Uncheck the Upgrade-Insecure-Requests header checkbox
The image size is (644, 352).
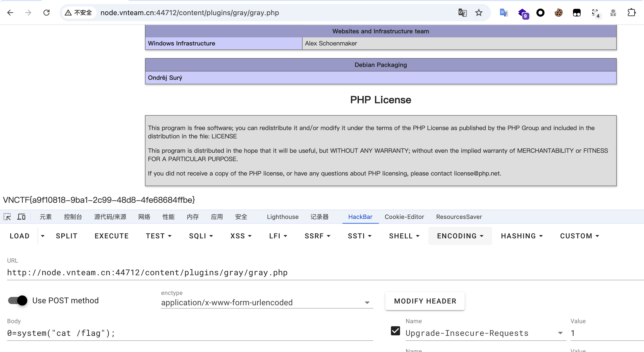(395, 331)
